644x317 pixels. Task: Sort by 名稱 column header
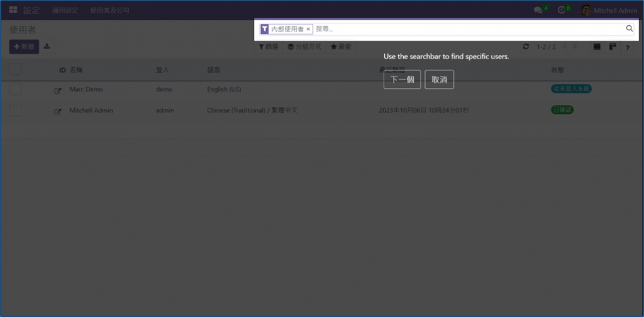(x=76, y=70)
